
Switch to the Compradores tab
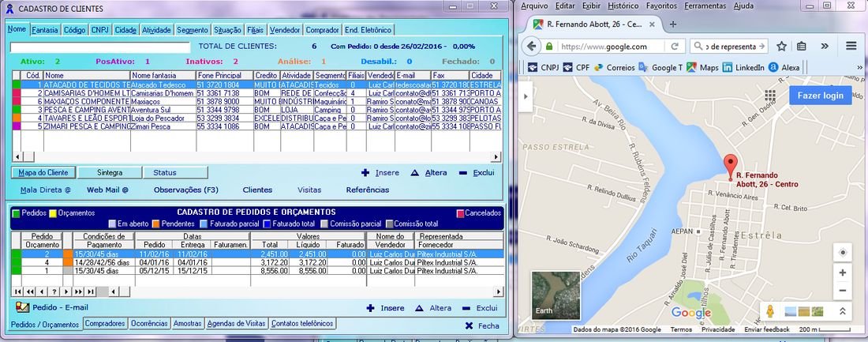(x=105, y=323)
